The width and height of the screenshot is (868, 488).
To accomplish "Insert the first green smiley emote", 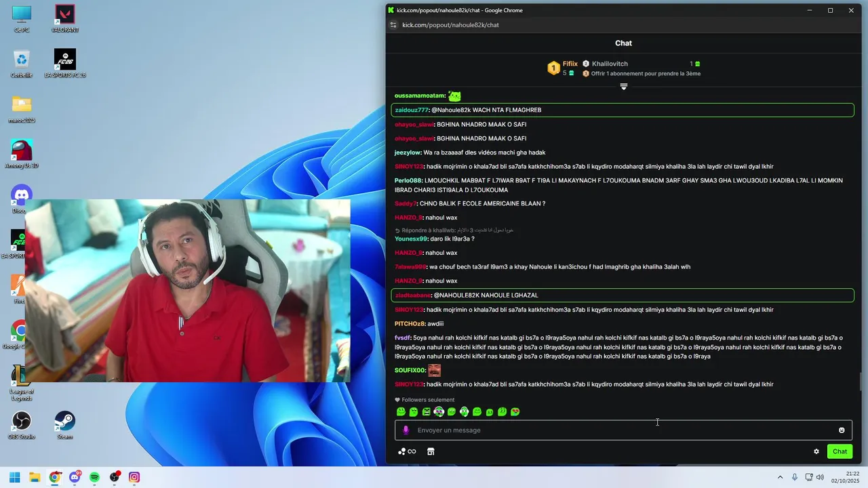I will coord(401,411).
